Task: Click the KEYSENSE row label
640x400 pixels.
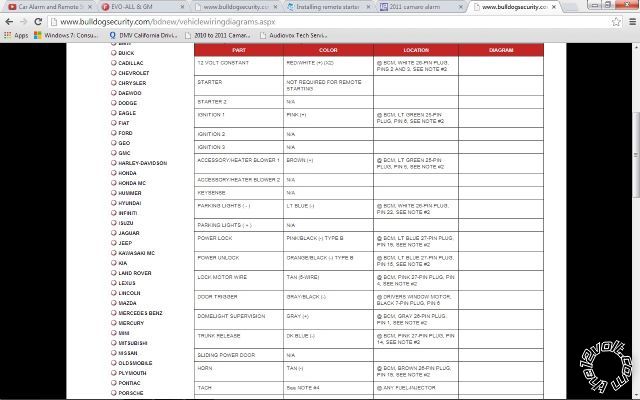Action: coord(211,193)
